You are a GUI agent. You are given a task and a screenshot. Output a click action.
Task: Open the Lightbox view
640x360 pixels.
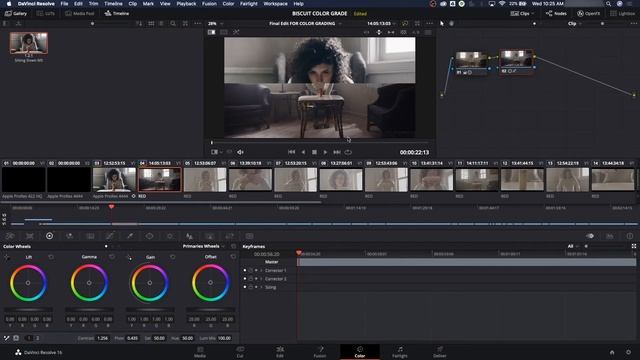[x=622, y=13]
